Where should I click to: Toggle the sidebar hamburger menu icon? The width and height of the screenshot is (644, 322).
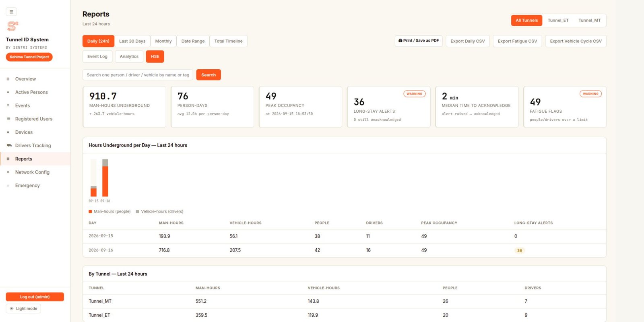(11, 12)
